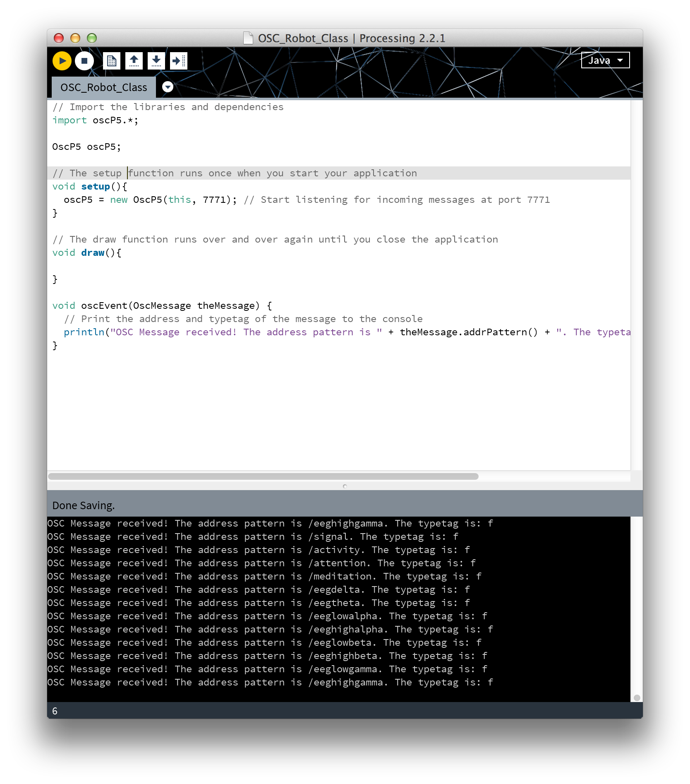Click the console divider handle dot

tap(345, 486)
